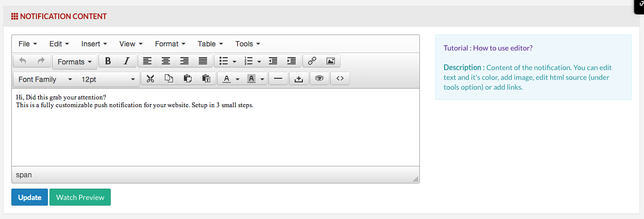This screenshot has width=644, height=219.
Task: Click the 'span' element path in the status bar
Action: [x=24, y=175]
